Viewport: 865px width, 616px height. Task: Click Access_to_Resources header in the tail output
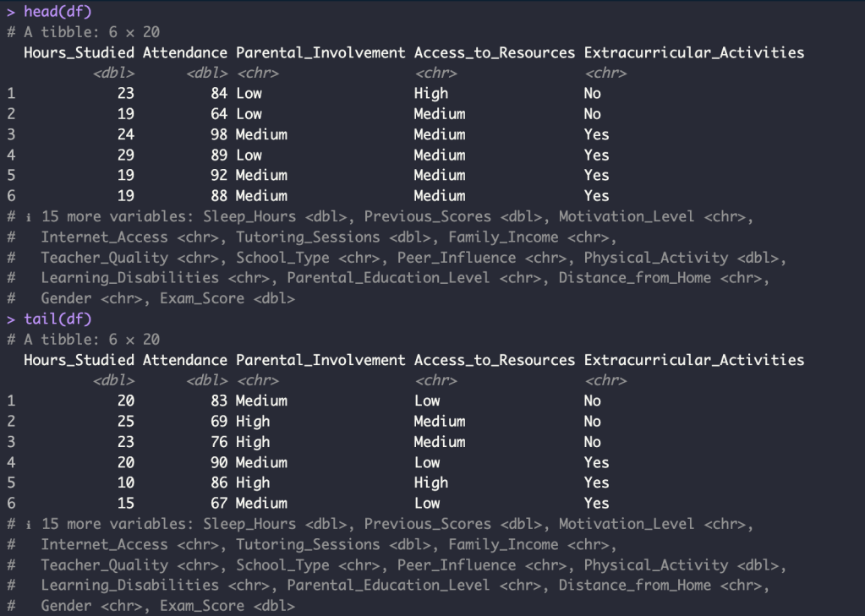[x=494, y=360]
